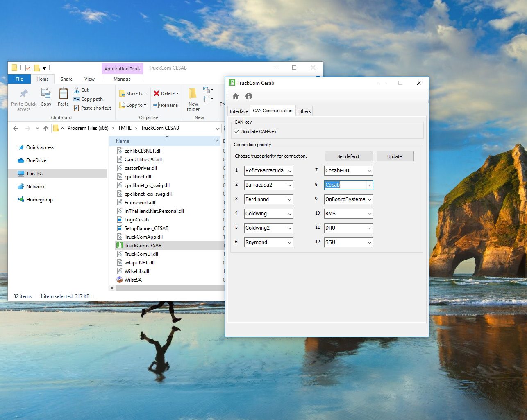
Task: Click the red Delete icon
Action: tap(157, 93)
